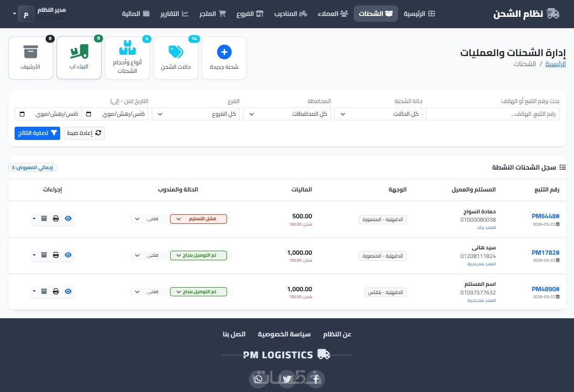
Task: Click the tracking number search field
Action: tap(492, 114)
